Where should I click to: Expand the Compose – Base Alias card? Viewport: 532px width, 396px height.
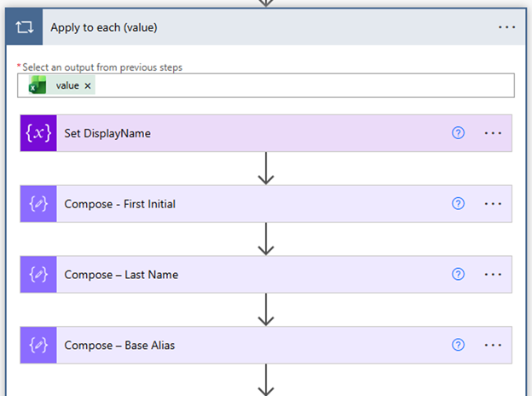tap(266, 345)
